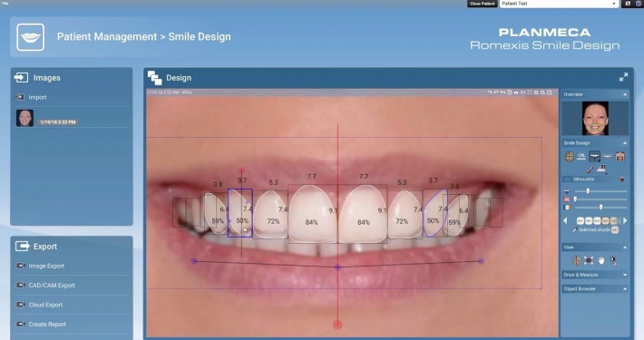Click the fit-to-window icon in View panel

pyautogui.click(x=589, y=260)
